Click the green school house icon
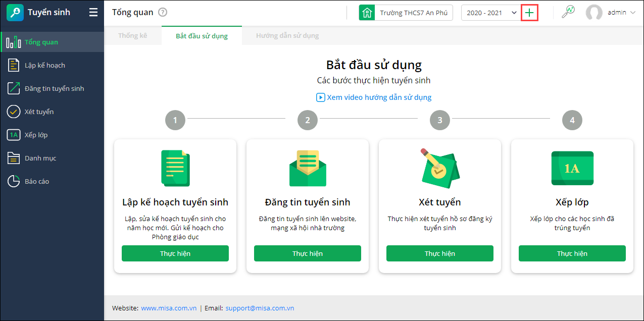Viewport: 644px width, 321px height. coord(367,13)
